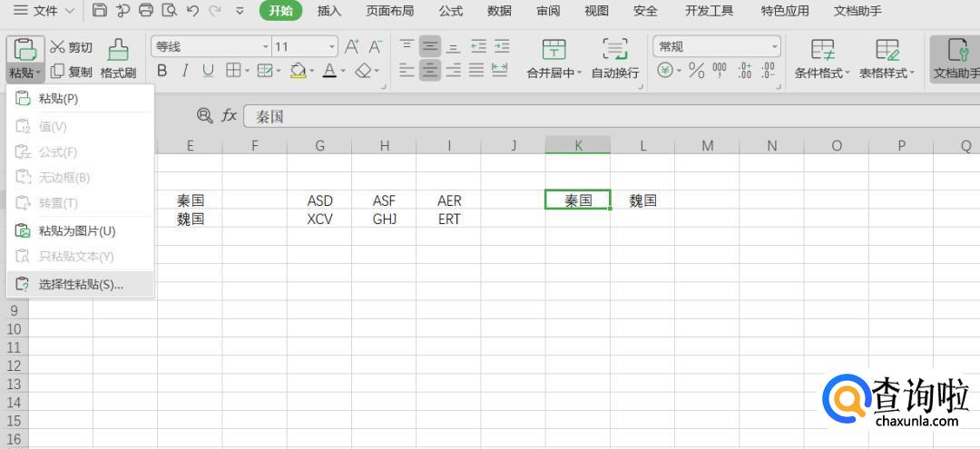Viewport: 980px width, 449px height.
Task: Click the Cut (剪切) scissors button
Action: point(71,47)
